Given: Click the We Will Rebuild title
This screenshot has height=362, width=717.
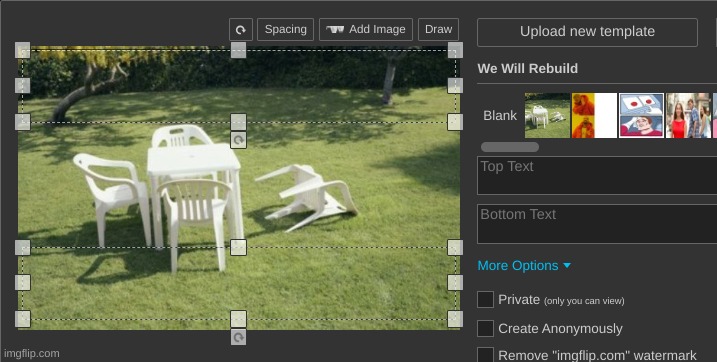Looking at the screenshot, I should [x=528, y=69].
